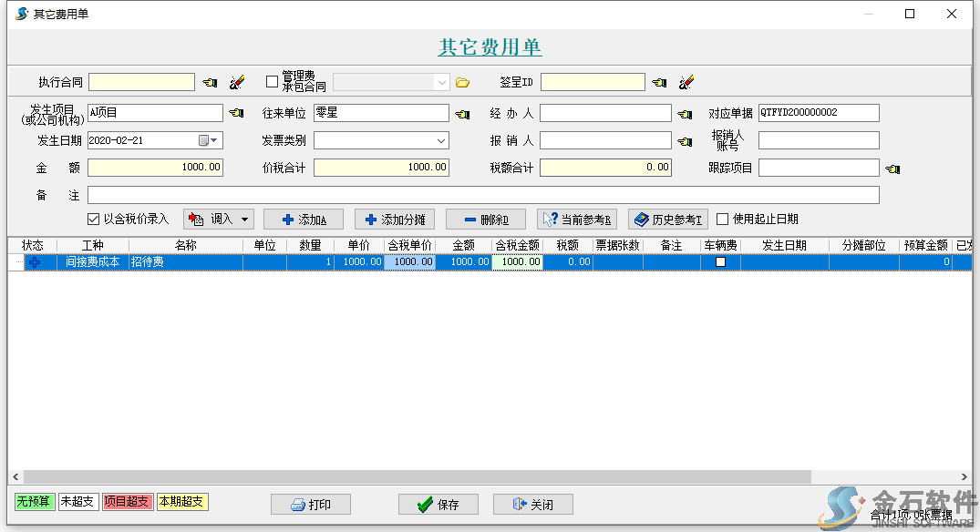The width and height of the screenshot is (980, 532).
Task: Enable the 使用起止日期 checkbox
Action: (x=723, y=219)
